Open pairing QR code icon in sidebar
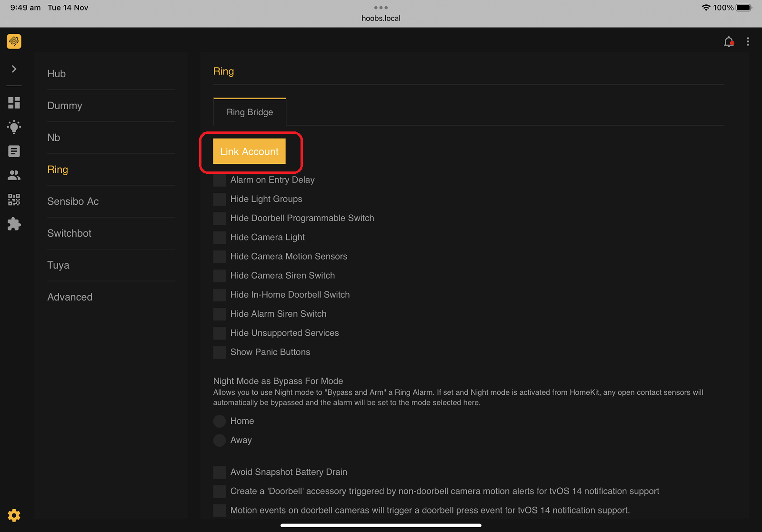This screenshot has width=762, height=532. pos(14,200)
